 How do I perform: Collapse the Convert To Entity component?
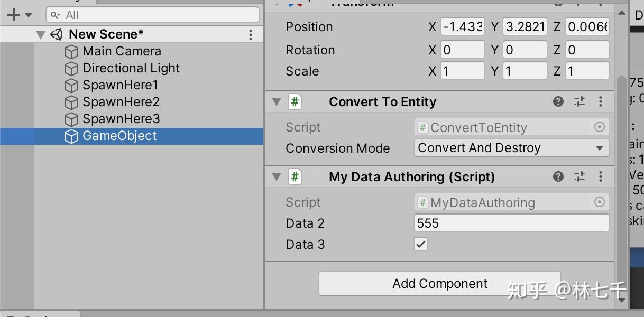[x=275, y=101]
